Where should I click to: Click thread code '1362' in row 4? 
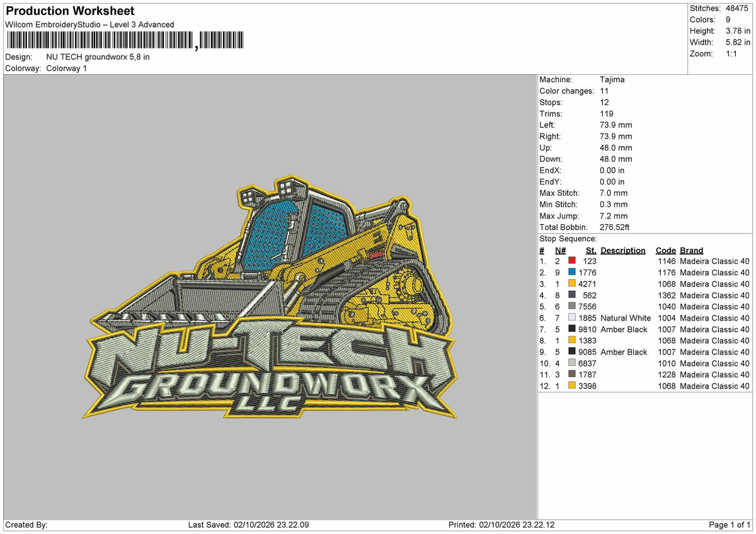[x=667, y=295]
